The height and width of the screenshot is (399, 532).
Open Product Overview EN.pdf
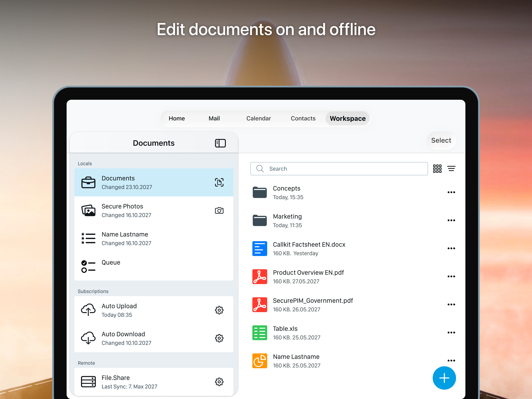click(x=354, y=277)
